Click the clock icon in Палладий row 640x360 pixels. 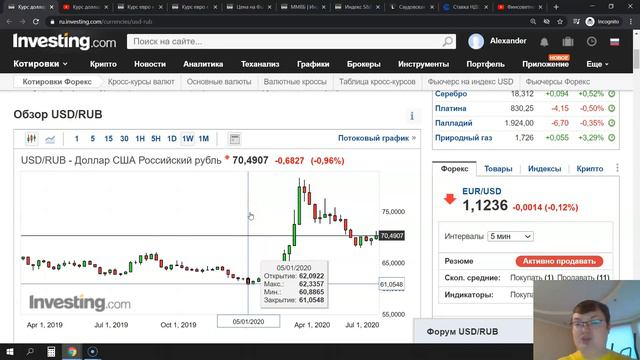click(611, 123)
